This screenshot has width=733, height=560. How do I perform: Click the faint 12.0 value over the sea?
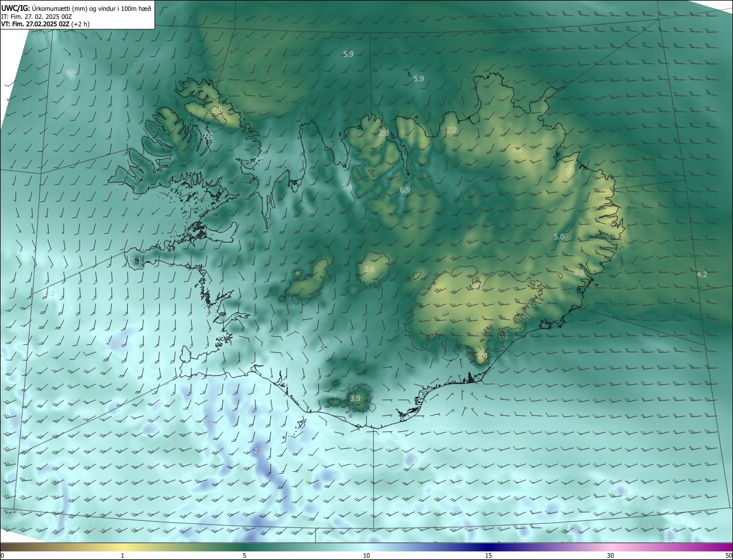(x=258, y=451)
